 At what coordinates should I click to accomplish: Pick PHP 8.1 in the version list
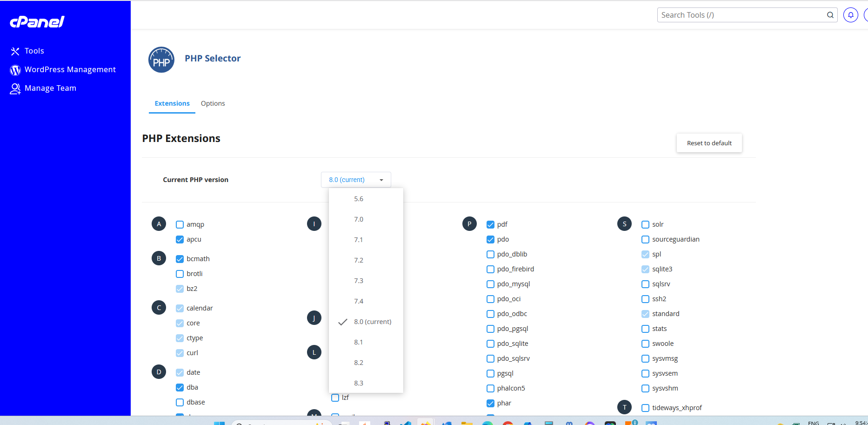click(x=358, y=342)
